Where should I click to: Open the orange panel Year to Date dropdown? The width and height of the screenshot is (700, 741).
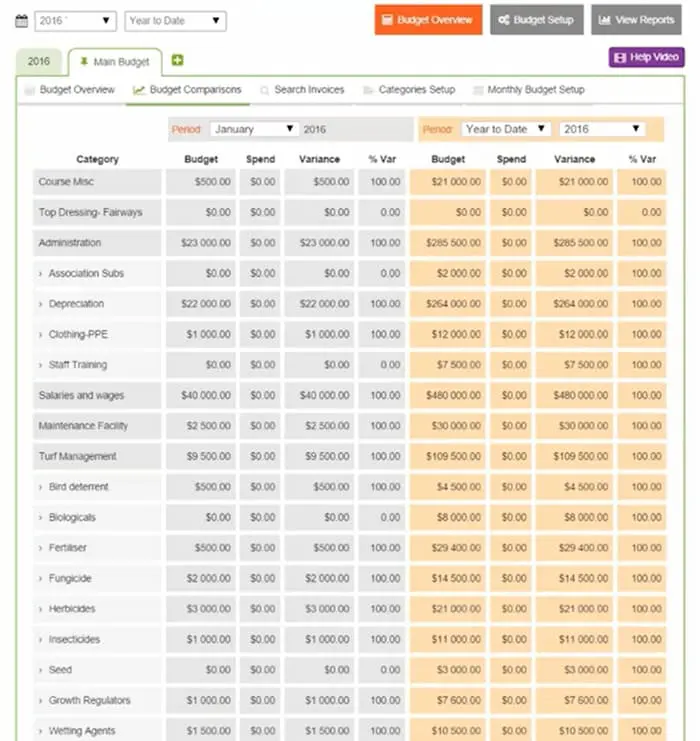coord(506,129)
